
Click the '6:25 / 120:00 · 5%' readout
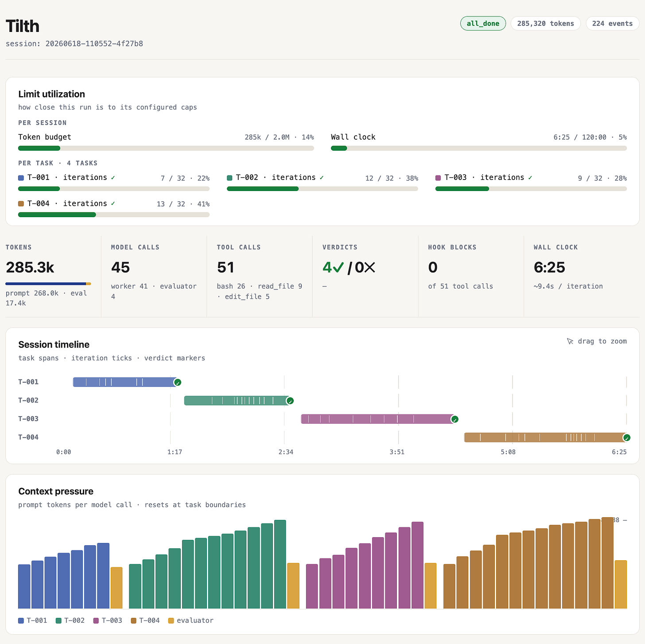[x=590, y=137]
